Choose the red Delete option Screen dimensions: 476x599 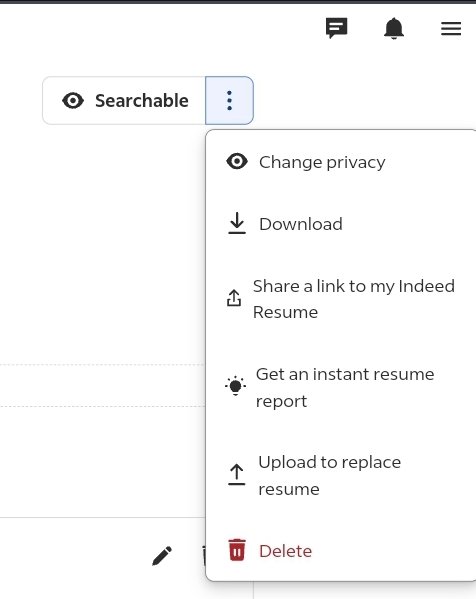(340, 551)
